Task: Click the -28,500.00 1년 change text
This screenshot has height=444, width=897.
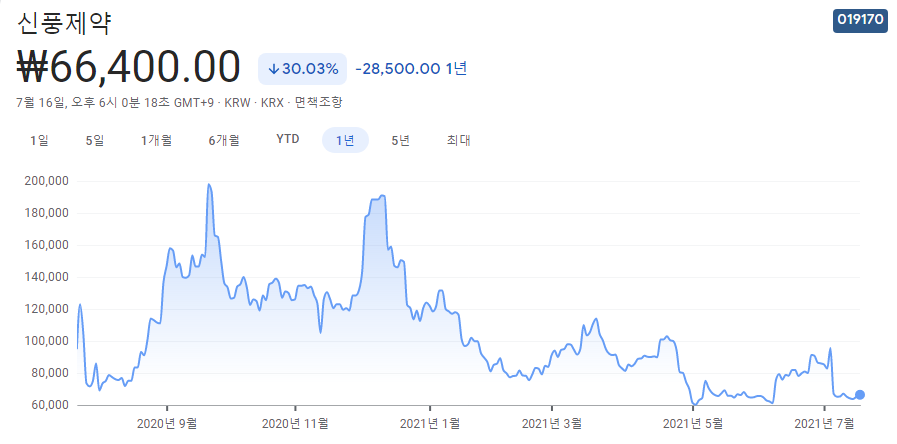Action: (411, 69)
